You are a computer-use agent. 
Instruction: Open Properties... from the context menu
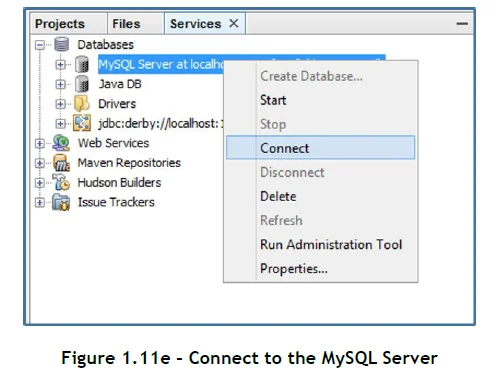pyautogui.click(x=321, y=268)
